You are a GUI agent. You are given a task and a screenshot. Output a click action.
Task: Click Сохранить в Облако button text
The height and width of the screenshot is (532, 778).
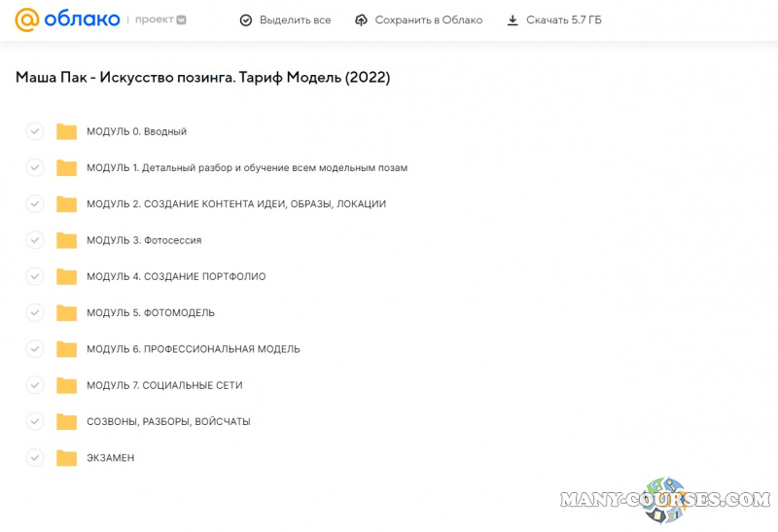(428, 20)
